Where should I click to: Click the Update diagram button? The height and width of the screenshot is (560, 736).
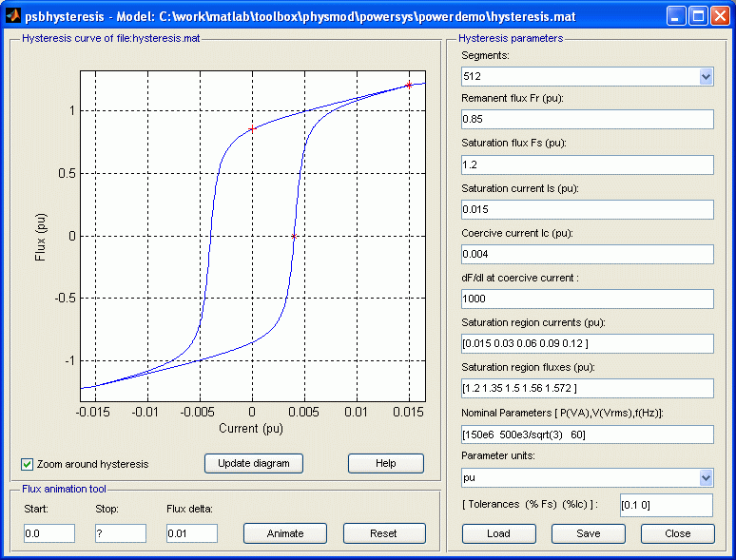(254, 463)
